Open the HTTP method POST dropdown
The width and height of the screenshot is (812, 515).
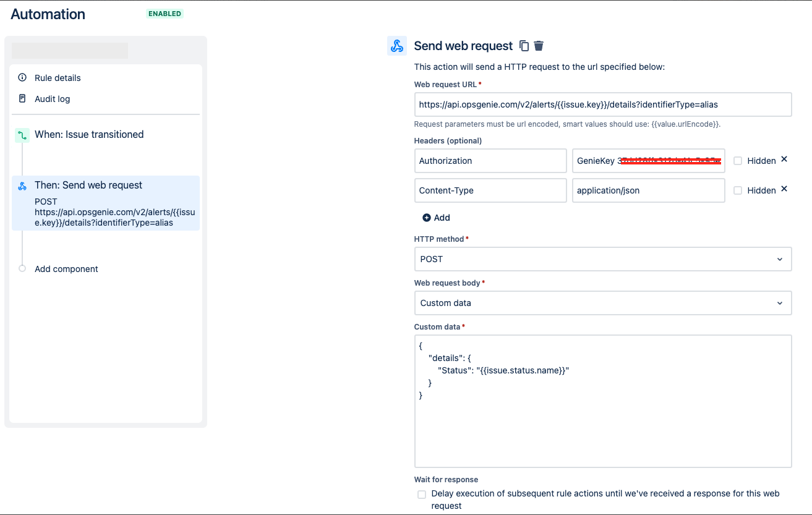point(603,259)
